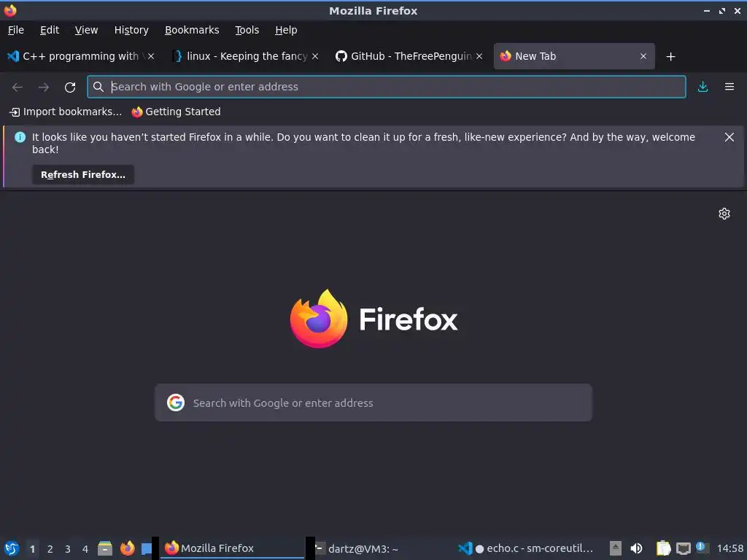747x560 pixels.
Task: Open the clipboard manager tray icon
Action: click(x=663, y=548)
